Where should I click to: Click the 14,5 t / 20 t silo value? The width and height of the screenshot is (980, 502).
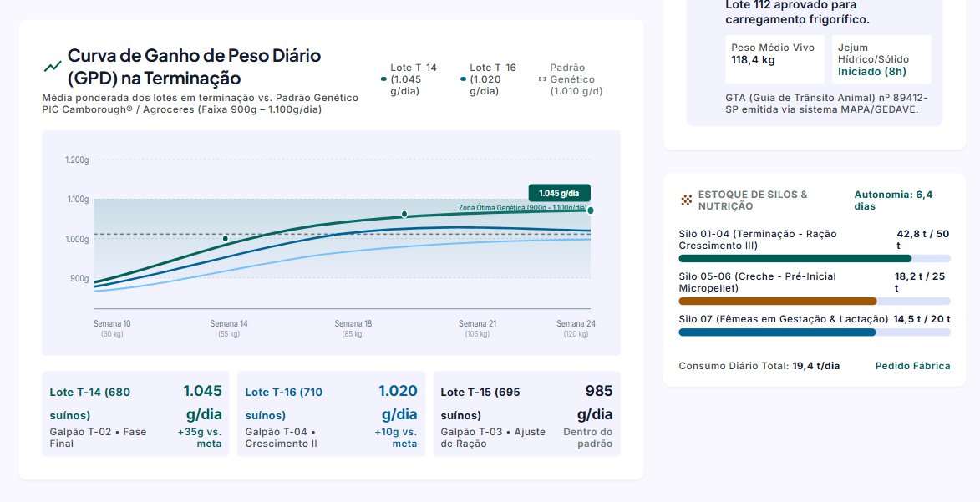tap(922, 319)
